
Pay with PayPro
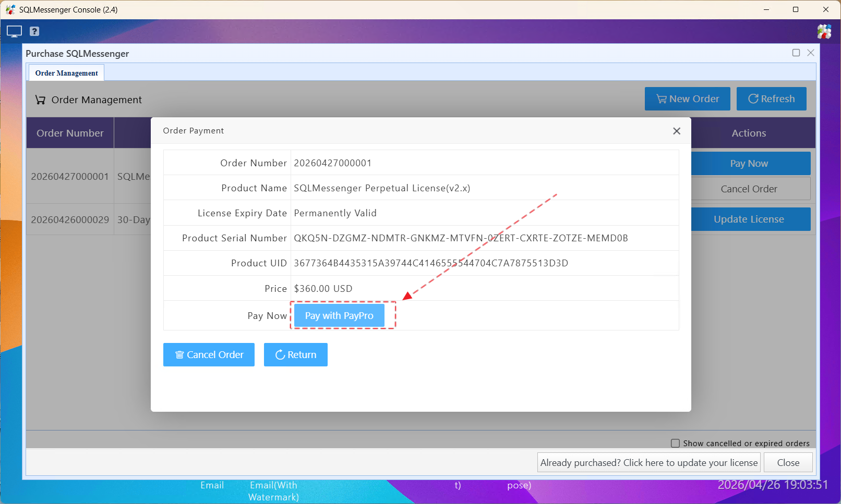[339, 315]
